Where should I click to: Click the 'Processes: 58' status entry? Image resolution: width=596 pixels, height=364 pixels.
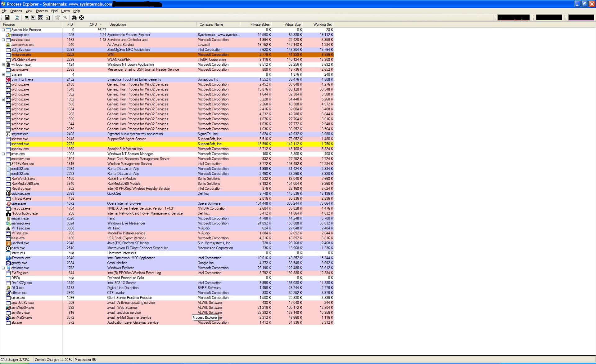point(85,360)
